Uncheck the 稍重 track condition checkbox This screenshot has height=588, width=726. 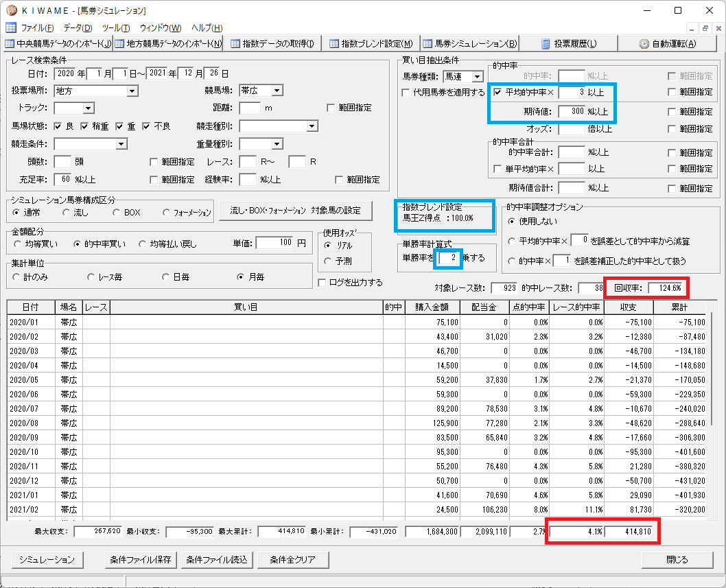point(84,126)
